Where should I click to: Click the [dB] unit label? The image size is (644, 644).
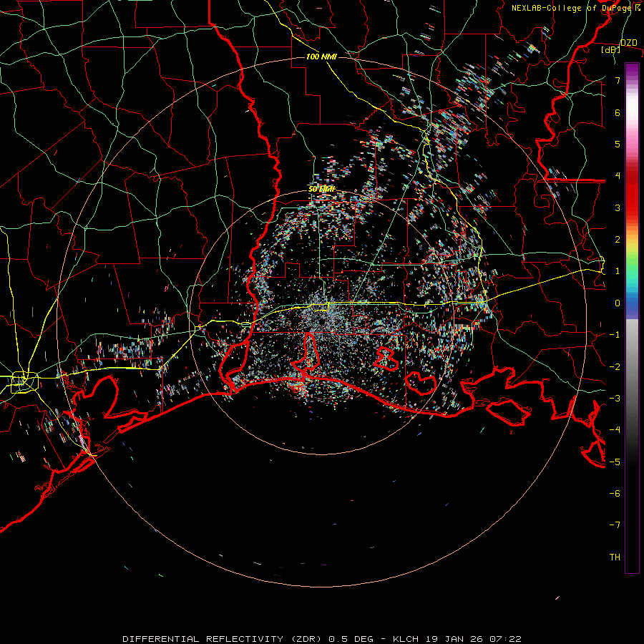pyautogui.click(x=611, y=50)
